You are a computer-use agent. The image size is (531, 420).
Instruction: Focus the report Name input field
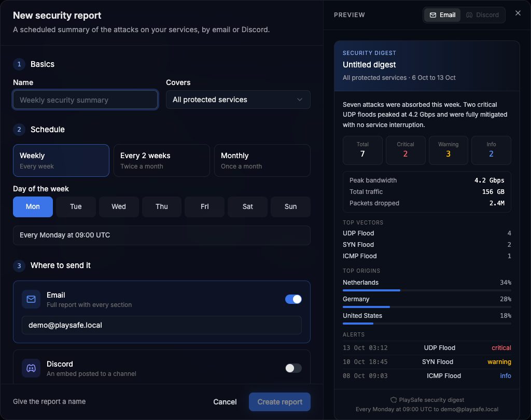(x=86, y=100)
